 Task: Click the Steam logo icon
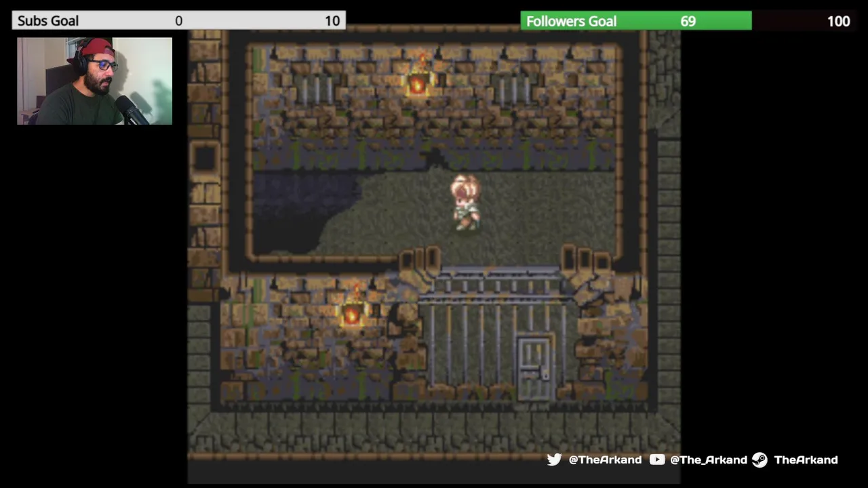759,460
